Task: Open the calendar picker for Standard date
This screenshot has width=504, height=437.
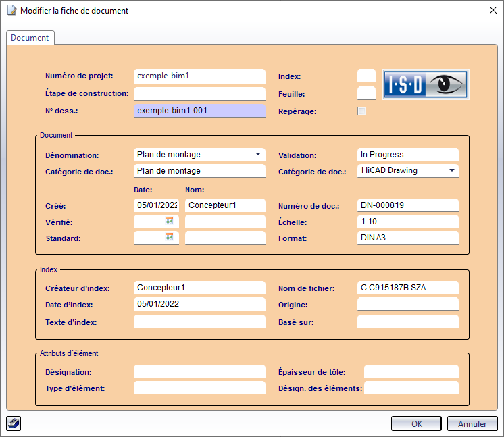Action: 170,237
